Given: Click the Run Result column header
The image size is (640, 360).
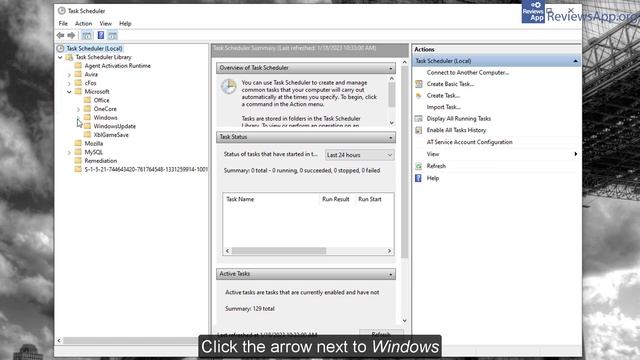Looking at the screenshot, I should tap(336, 199).
